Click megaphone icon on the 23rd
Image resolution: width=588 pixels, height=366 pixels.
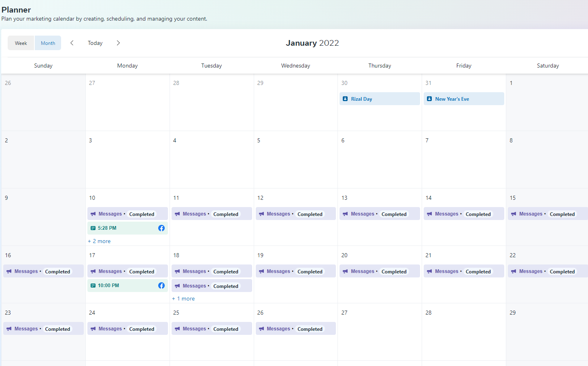click(9, 329)
